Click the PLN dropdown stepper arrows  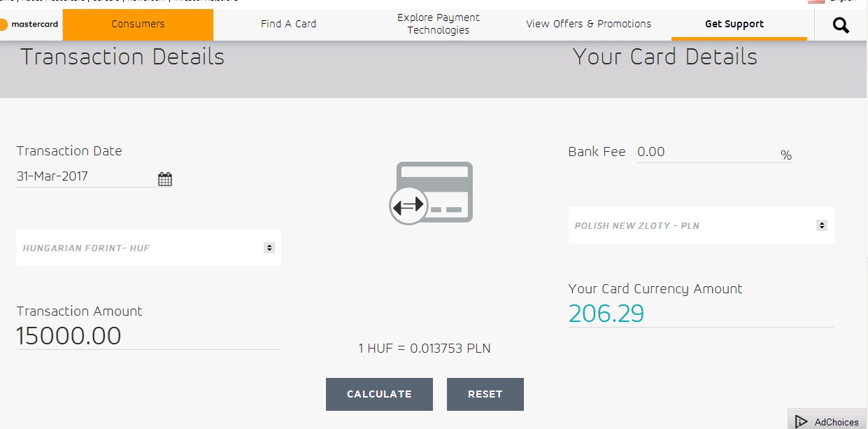(x=821, y=225)
